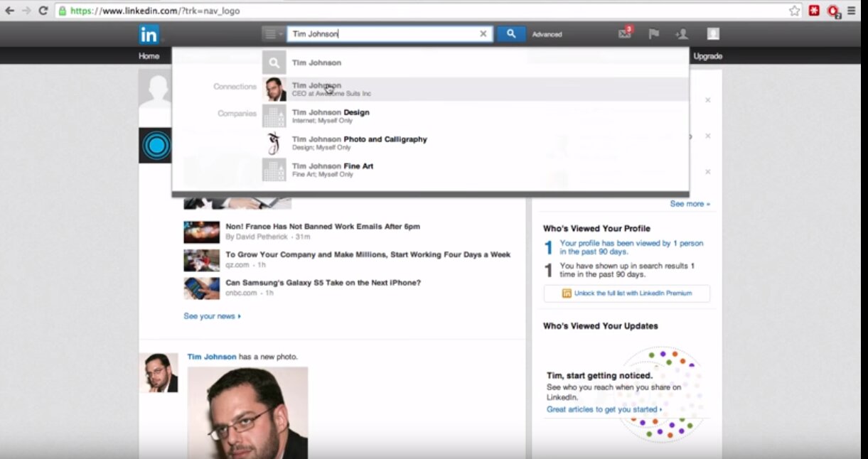Open the Home navigation tab
868x459 pixels.
[149, 56]
